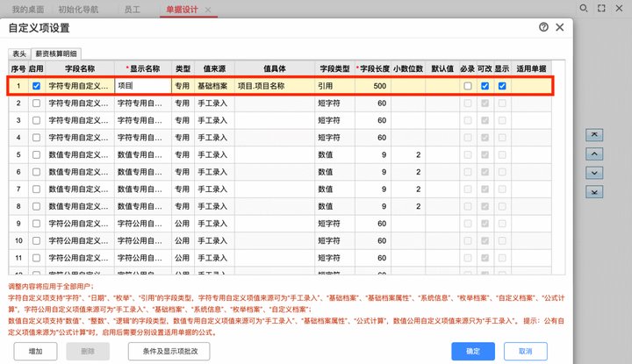Viewport: 632px width, 364px height.
Task: Click 字段名称 cell in row 4
Action: pyautogui.click(x=80, y=138)
